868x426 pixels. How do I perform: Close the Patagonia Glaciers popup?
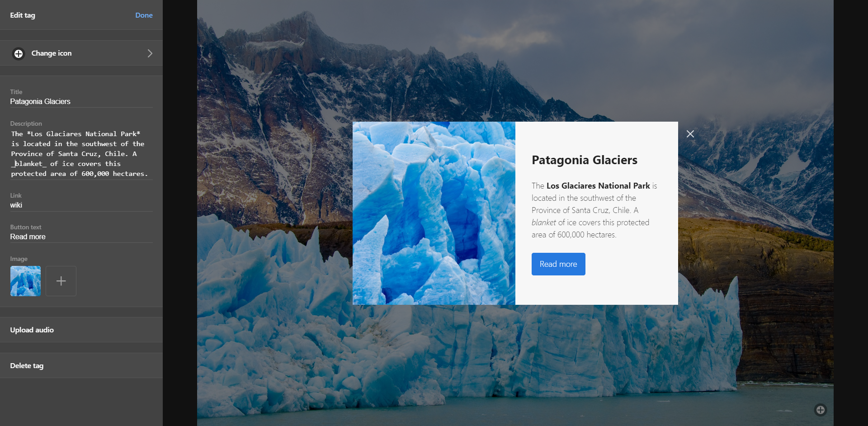pyautogui.click(x=690, y=134)
